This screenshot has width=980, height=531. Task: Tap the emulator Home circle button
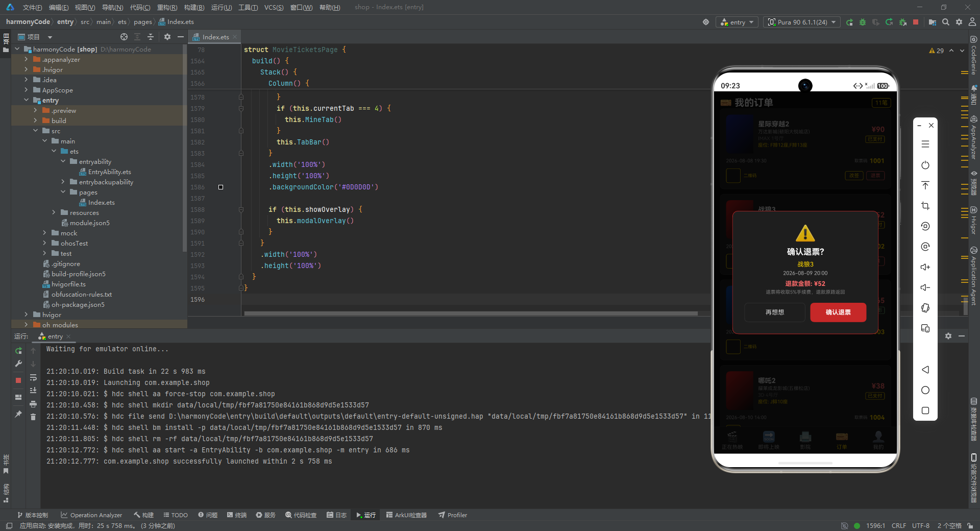[x=925, y=390]
